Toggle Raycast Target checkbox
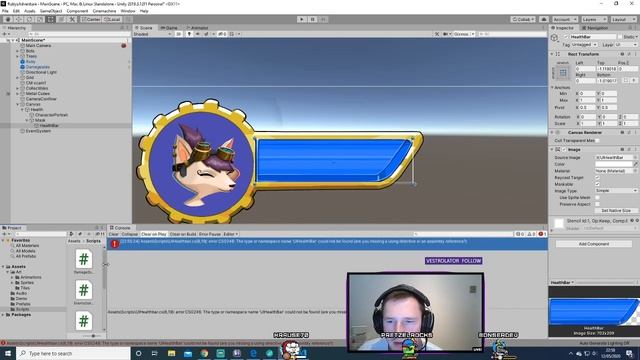This screenshot has height=360, width=640. [x=598, y=178]
